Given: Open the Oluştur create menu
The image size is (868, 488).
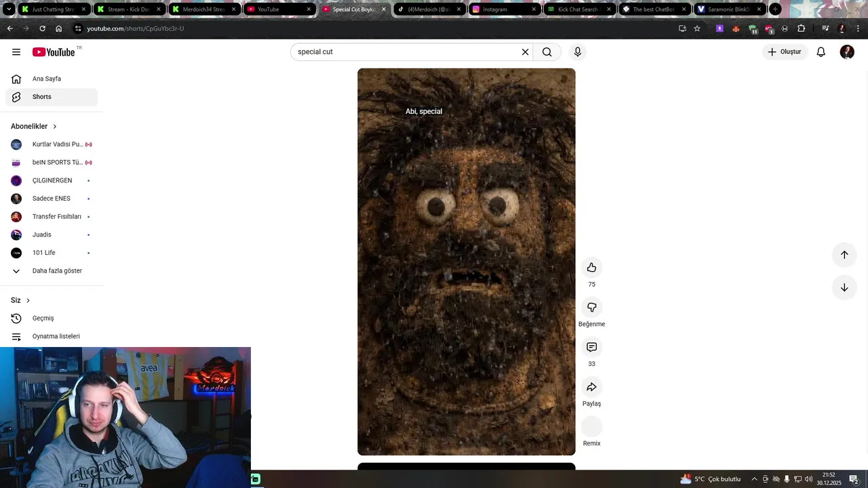Looking at the screenshot, I should pos(785,52).
